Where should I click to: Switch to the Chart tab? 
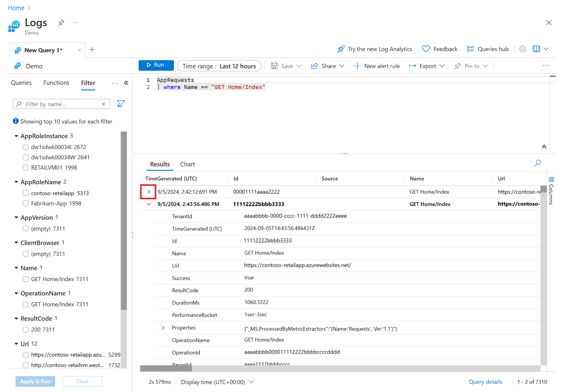(x=187, y=164)
